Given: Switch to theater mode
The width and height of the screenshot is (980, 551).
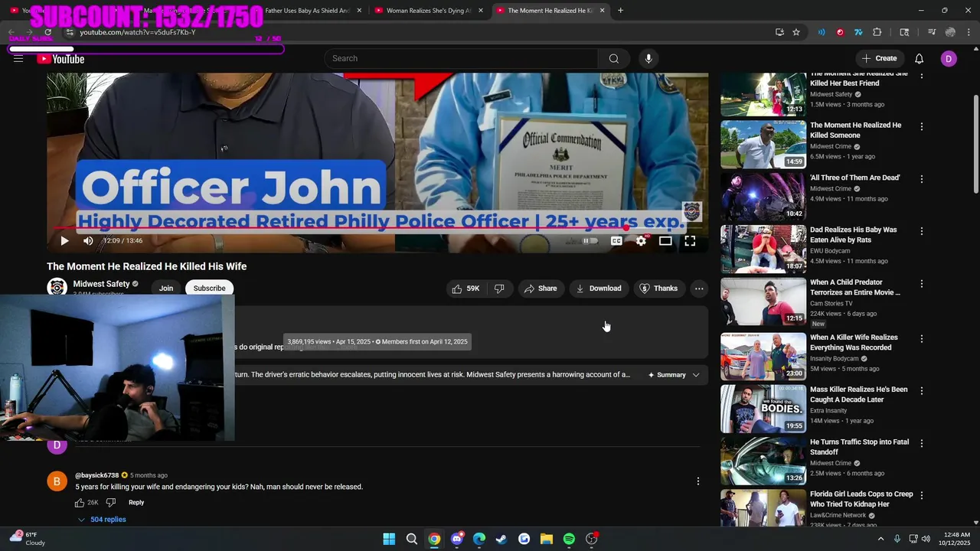Looking at the screenshot, I should coord(665,241).
